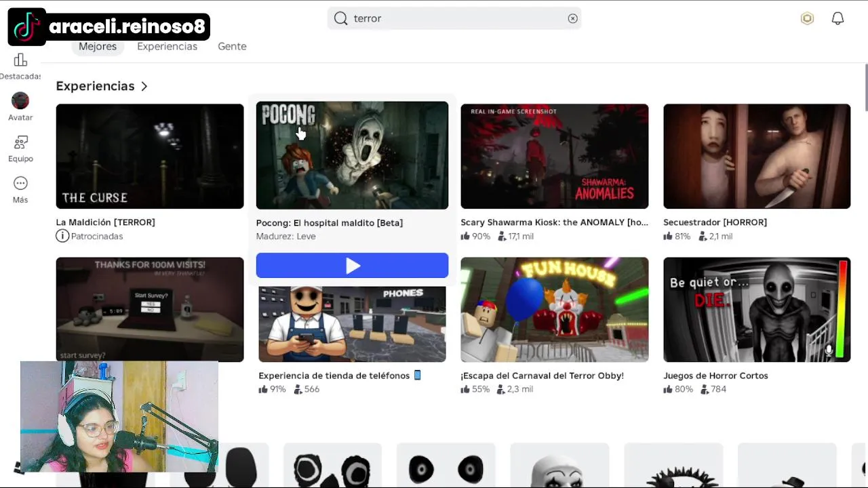This screenshot has height=488, width=868.
Task: Switch to the Experiencias tab
Action: pyautogui.click(x=167, y=46)
